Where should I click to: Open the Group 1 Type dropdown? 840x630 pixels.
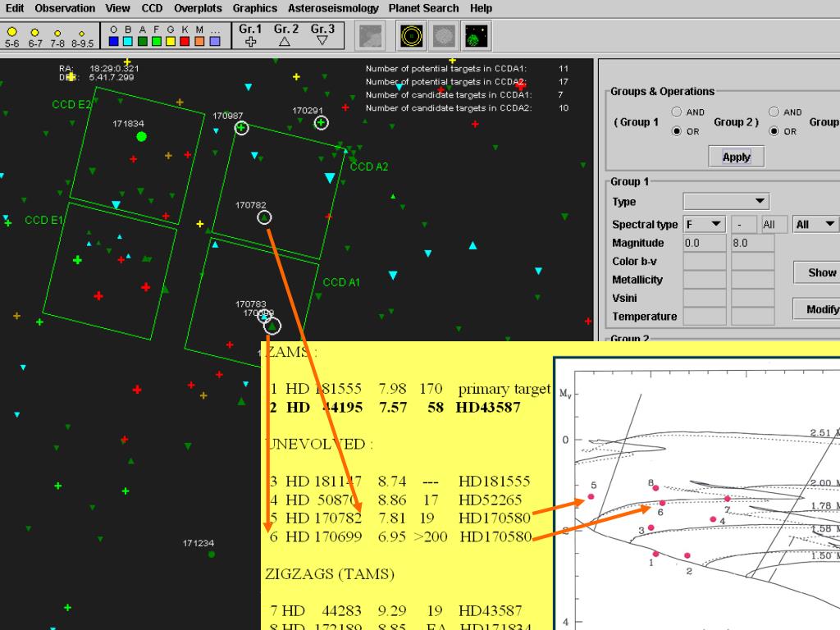(727, 201)
